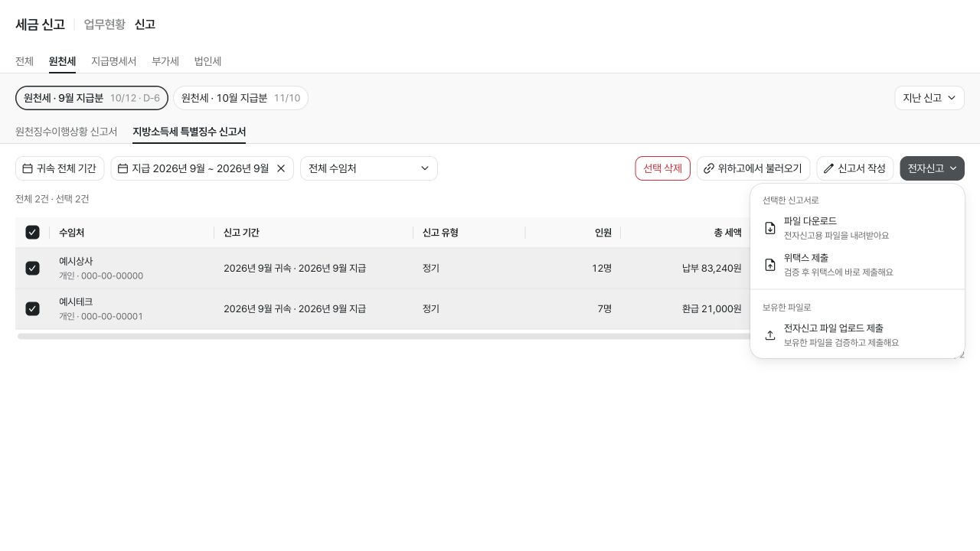The width and height of the screenshot is (980, 551).
Task: Click the 위택스 제출 file upload icon
Action: (x=770, y=265)
